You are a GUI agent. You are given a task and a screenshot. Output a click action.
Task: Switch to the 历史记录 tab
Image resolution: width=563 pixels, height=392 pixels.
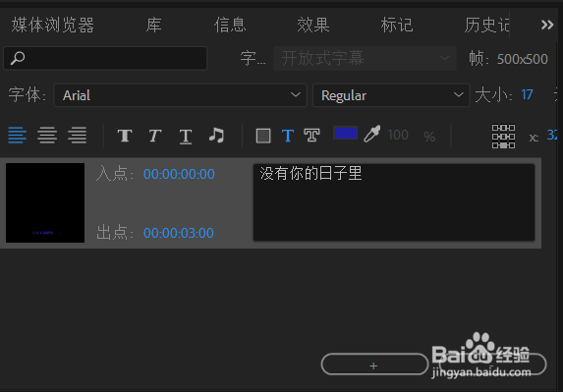click(486, 26)
